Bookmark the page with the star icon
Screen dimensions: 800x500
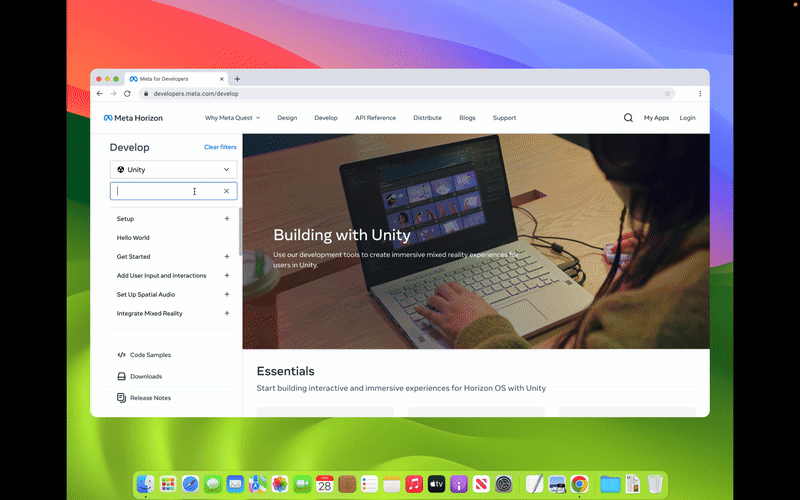coord(667,93)
